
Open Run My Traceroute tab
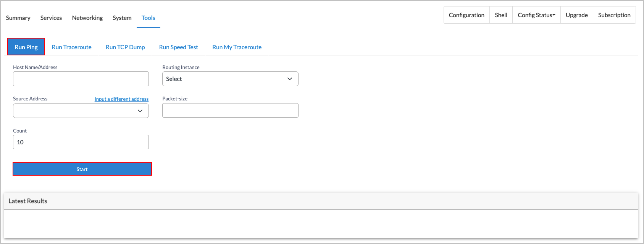point(237,47)
